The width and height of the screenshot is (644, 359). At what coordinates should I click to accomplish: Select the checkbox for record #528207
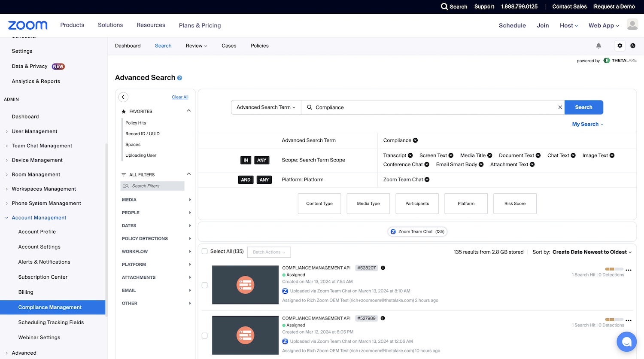point(205,285)
